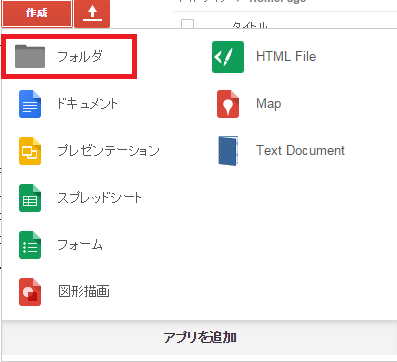Create a new プレゼンテーション
This screenshot has width=397, height=362.
(x=109, y=151)
